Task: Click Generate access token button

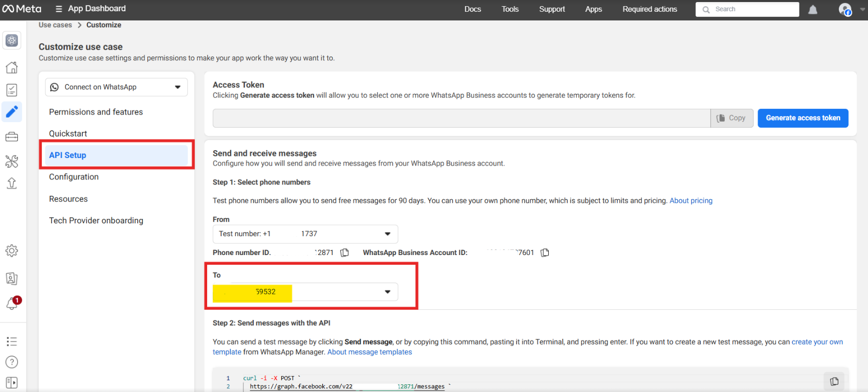Action: pyautogui.click(x=803, y=118)
